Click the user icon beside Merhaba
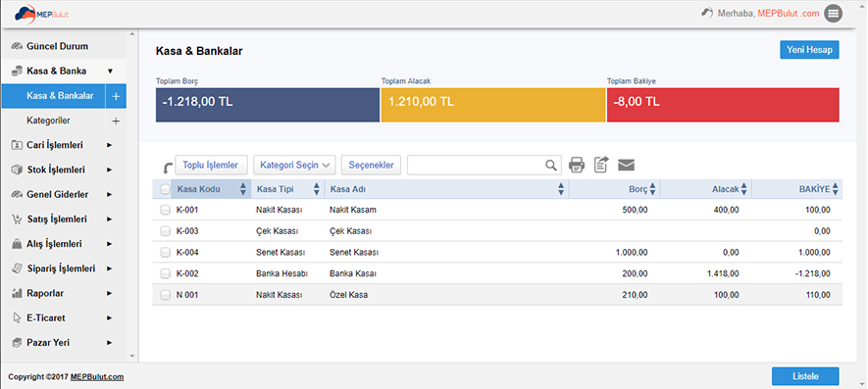This screenshot has width=868, height=389. pyautogui.click(x=707, y=13)
